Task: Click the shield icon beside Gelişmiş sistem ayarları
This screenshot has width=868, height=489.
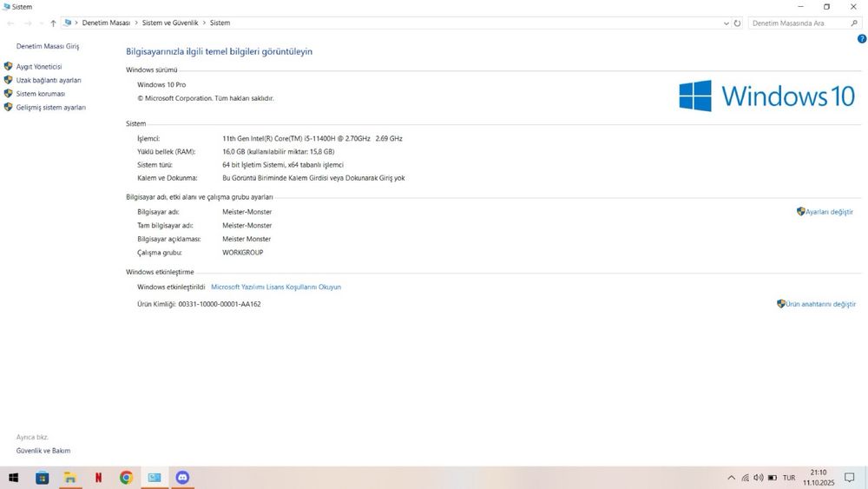Action: 8,107
